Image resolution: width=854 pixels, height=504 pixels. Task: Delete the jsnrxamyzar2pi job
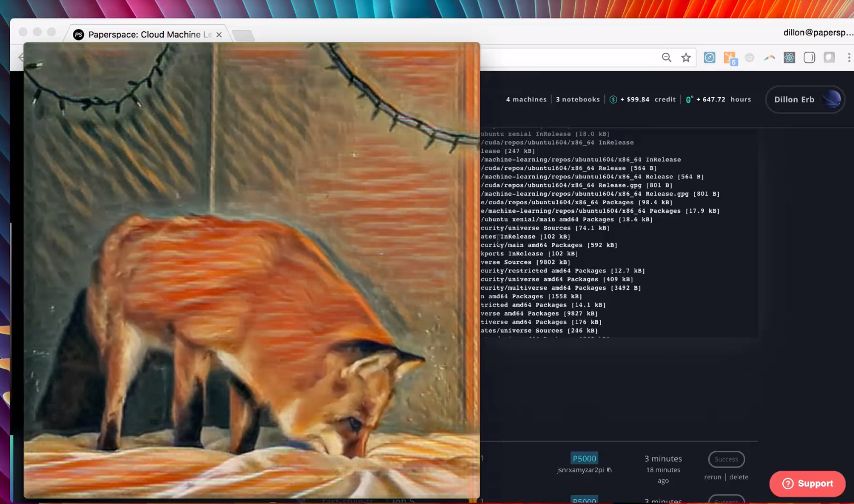pyautogui.click(x=739, y=477)
